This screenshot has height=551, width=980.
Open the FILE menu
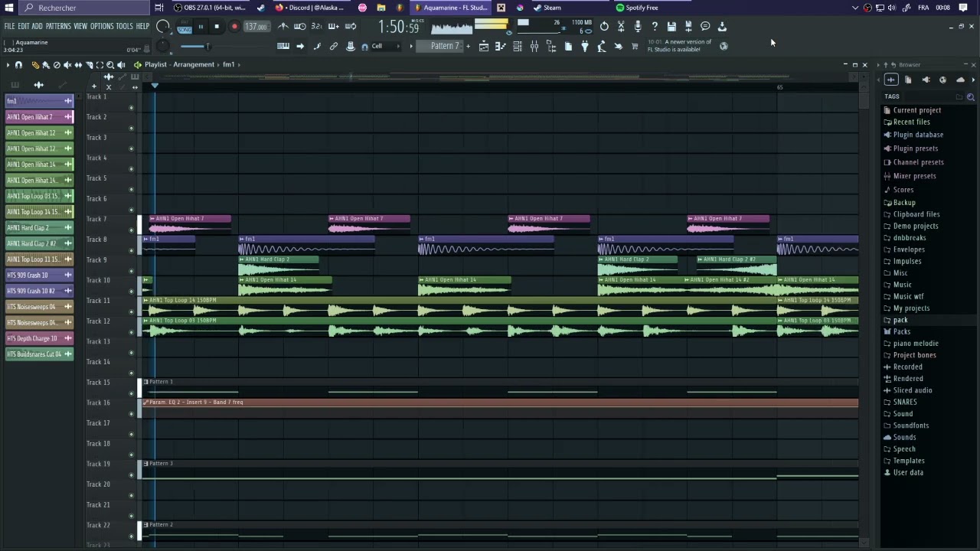9,26
